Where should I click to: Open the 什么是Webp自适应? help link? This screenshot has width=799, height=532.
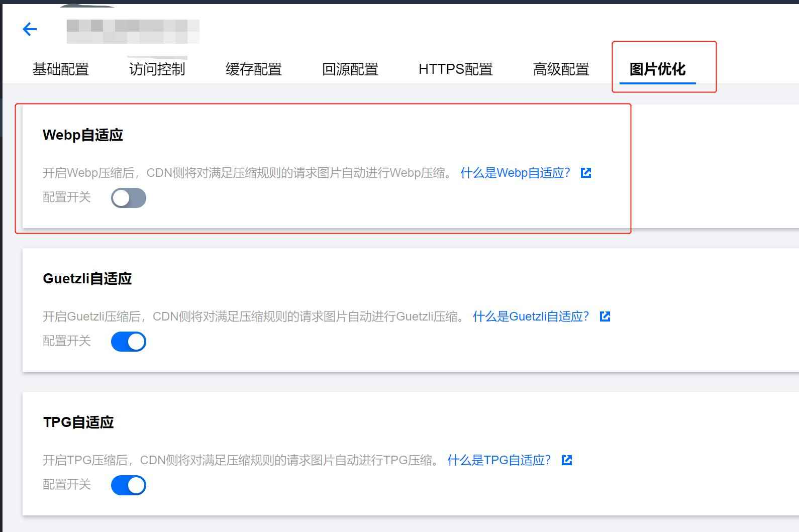[x=516, y=173]
